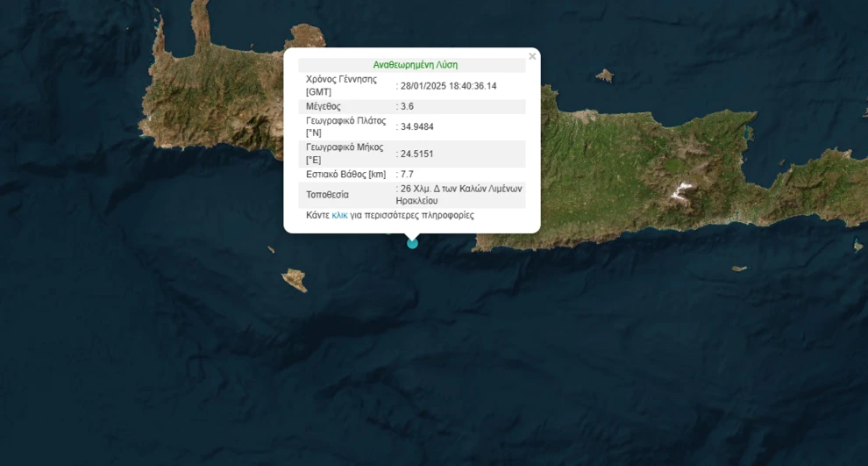868x466 pixels.
Task: Click the 'Εστιακό Βάθος [km]' label
Action: coord(345,174)
